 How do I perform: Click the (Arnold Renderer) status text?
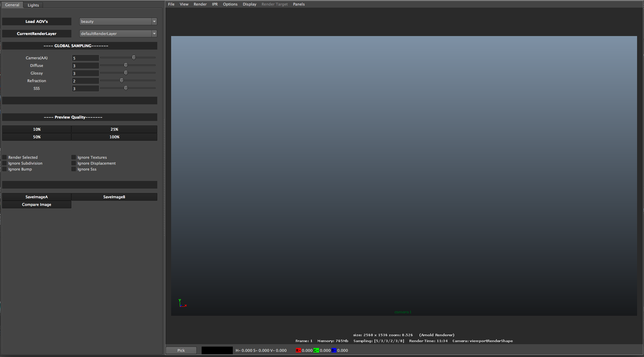point(437,335)
